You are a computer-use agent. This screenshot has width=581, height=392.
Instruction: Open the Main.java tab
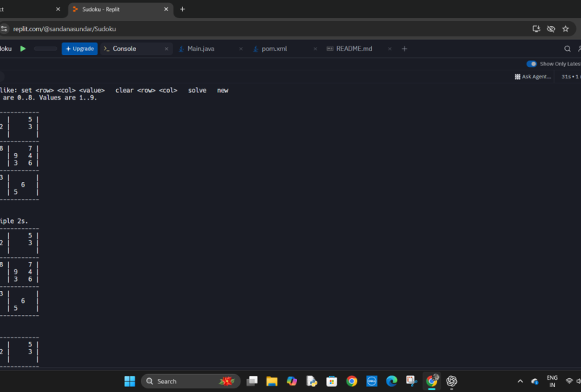coord(201,49)
